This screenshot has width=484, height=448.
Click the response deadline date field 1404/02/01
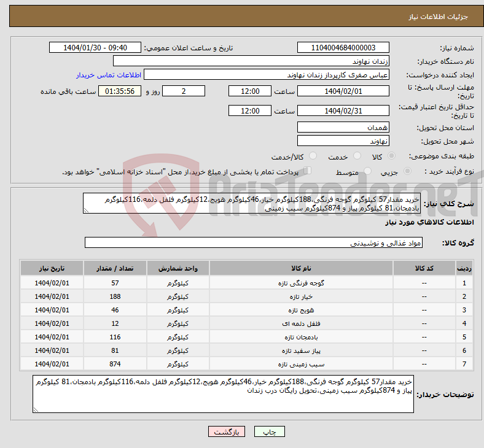343,91
